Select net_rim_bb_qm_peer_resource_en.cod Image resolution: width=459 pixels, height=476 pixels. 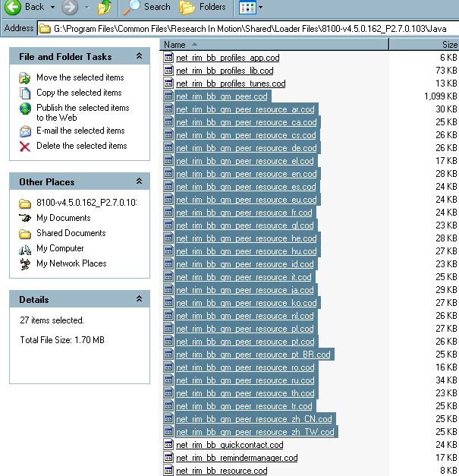tap(246, 174)
